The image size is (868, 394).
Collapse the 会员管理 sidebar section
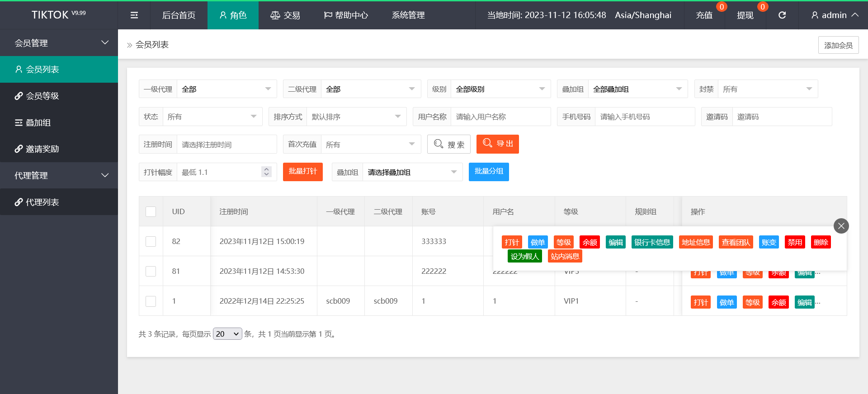[x=59, y=43]
